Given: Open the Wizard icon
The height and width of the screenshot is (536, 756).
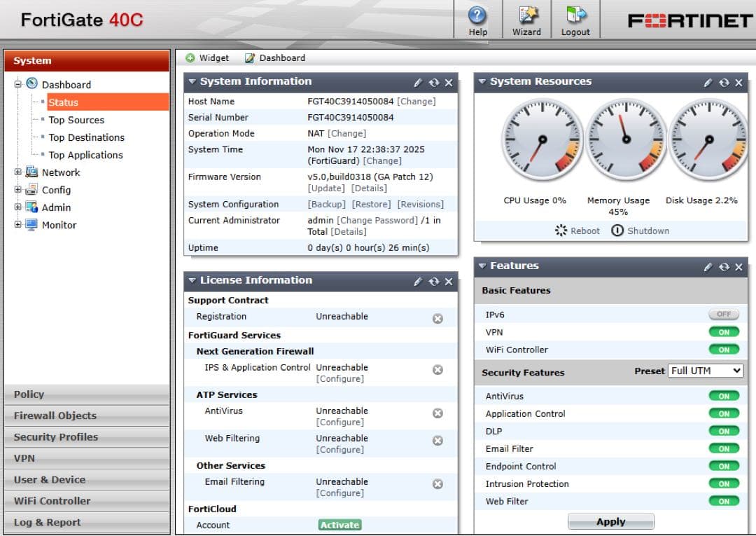Looking at the screenshot, I should coord(526,16).
